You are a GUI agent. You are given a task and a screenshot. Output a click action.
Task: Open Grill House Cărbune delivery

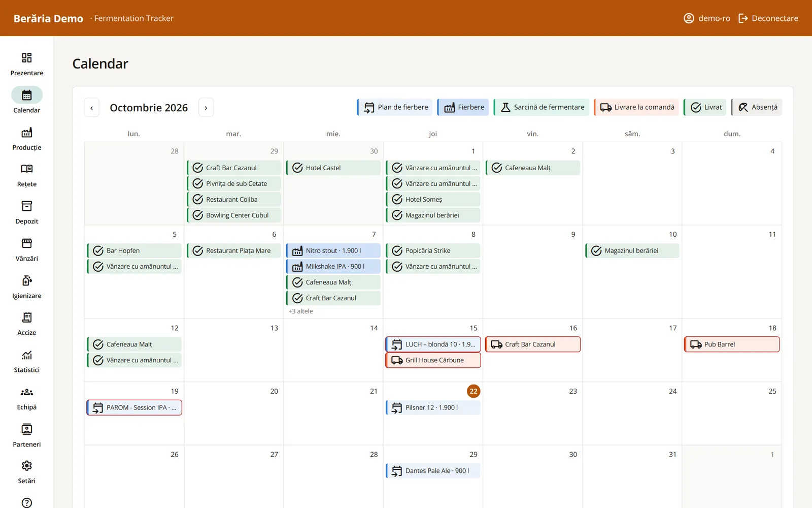pos(433,360)
